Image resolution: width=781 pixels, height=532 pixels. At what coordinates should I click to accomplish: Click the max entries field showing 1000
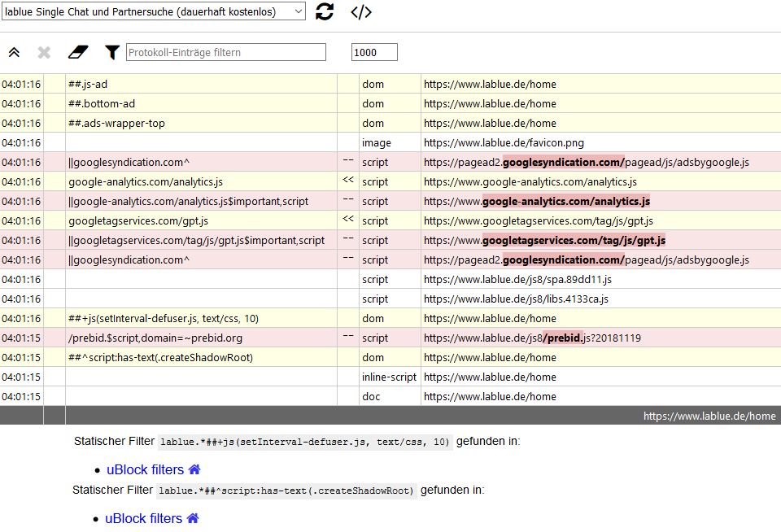click(374, 53)
